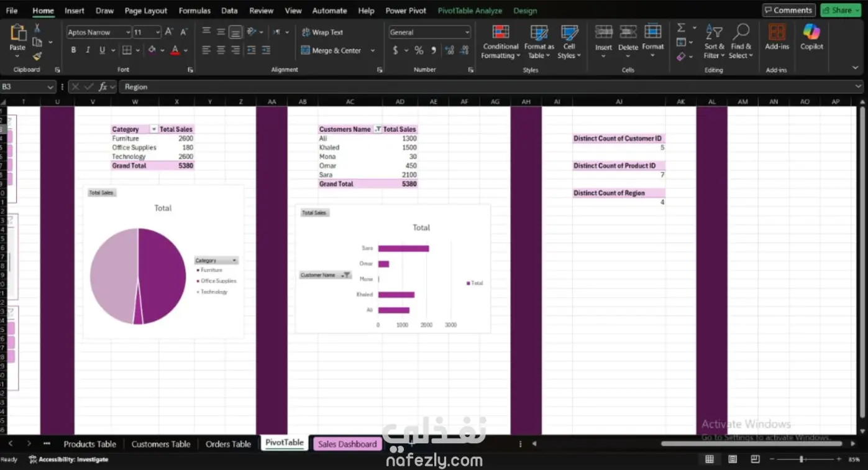Align cell text to the left
868x470 pixels.
point(206,50)
